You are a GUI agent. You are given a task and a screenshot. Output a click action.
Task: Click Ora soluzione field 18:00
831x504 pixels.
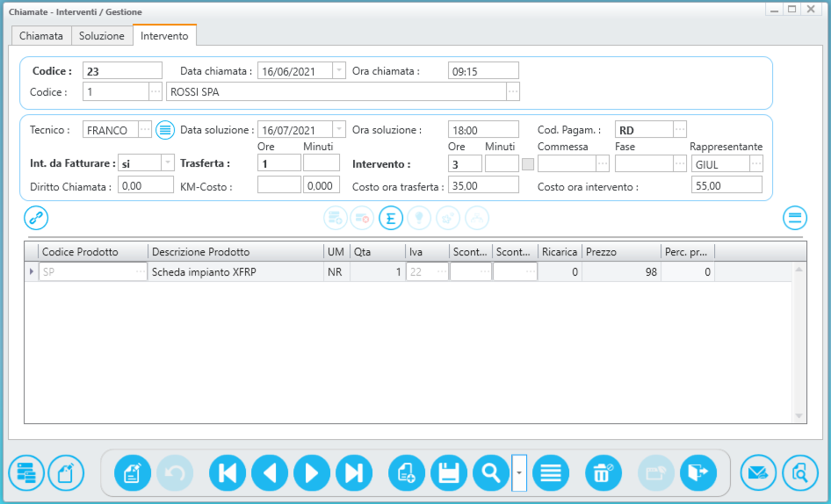[x=483, y=129]
